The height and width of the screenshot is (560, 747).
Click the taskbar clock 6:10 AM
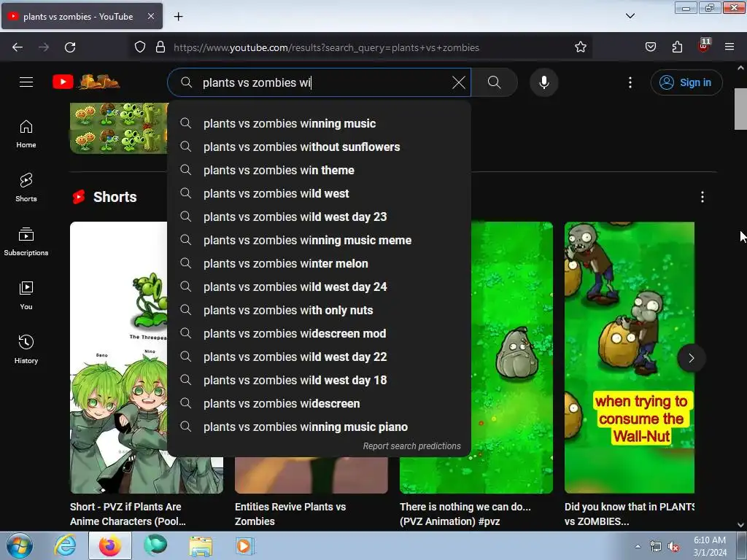click(x=710, y=546)
